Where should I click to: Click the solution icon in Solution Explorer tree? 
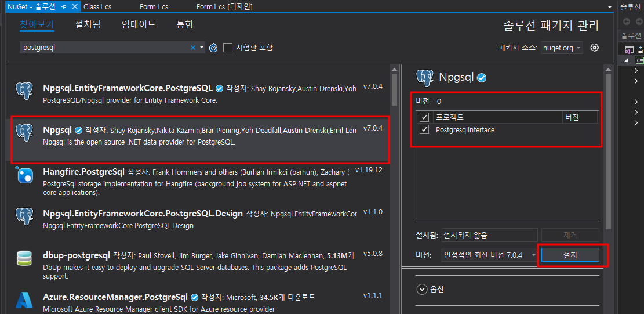point(628,50)
